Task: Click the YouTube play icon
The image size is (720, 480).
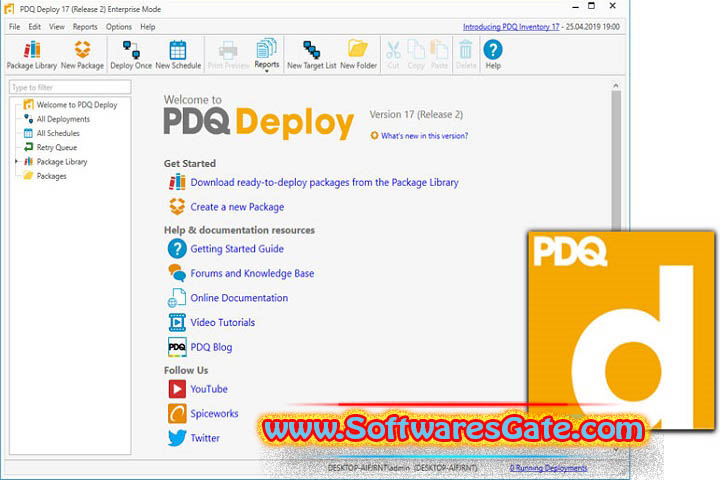Action: [177, 389]
